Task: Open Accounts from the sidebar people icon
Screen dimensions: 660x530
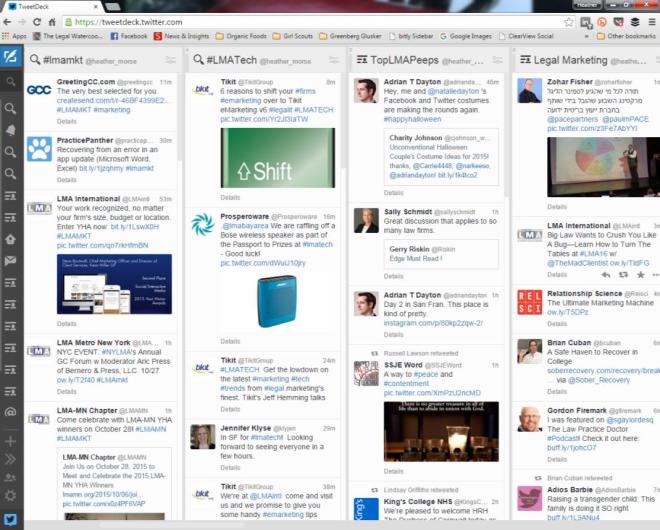Action: 11,477
